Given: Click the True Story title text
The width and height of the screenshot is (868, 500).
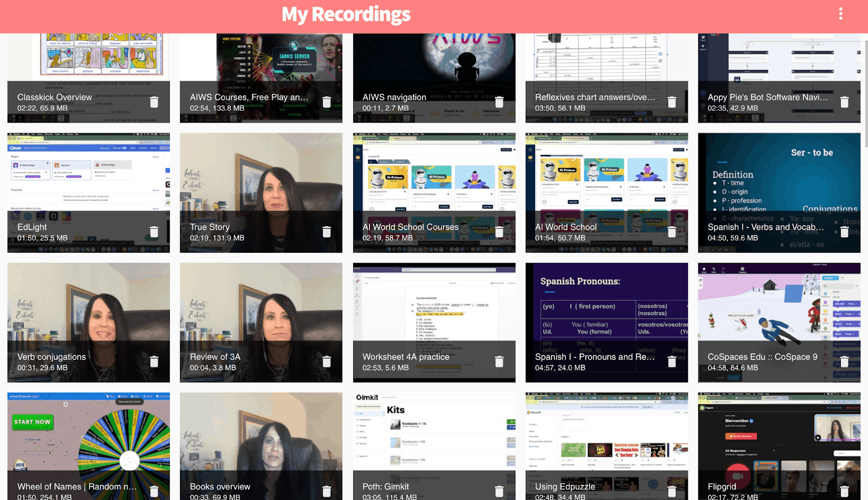Looking at the screenshot, I should click(210, 227).
